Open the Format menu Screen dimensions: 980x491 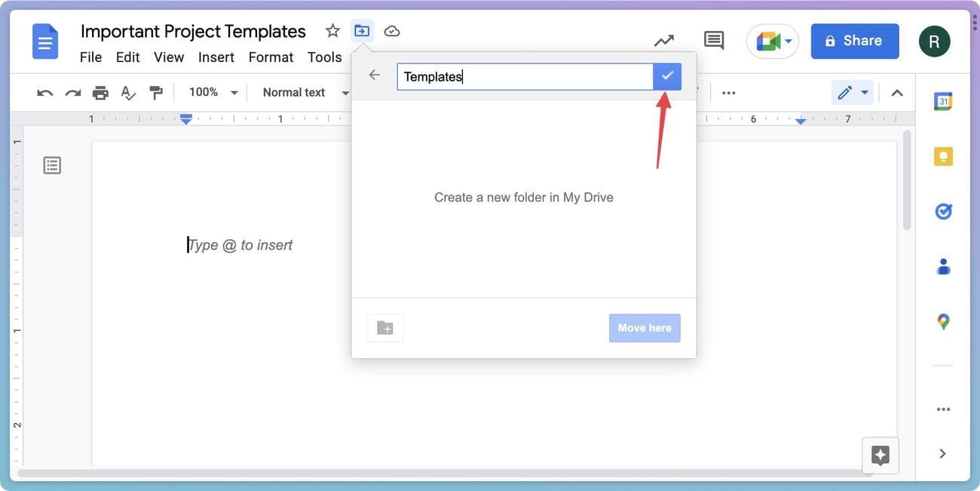[271, 57]
